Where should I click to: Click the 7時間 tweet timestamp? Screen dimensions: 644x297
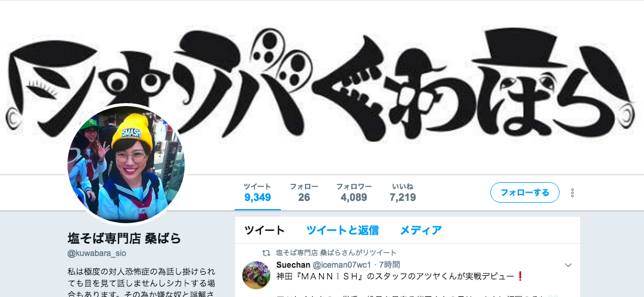390,265
